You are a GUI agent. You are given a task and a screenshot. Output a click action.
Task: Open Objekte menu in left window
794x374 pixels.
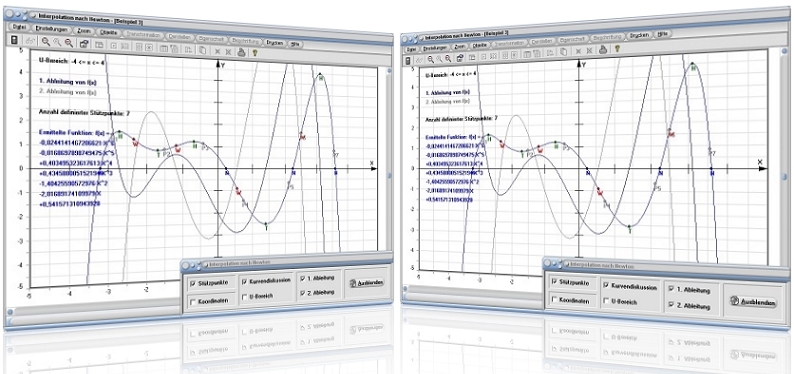108,33
